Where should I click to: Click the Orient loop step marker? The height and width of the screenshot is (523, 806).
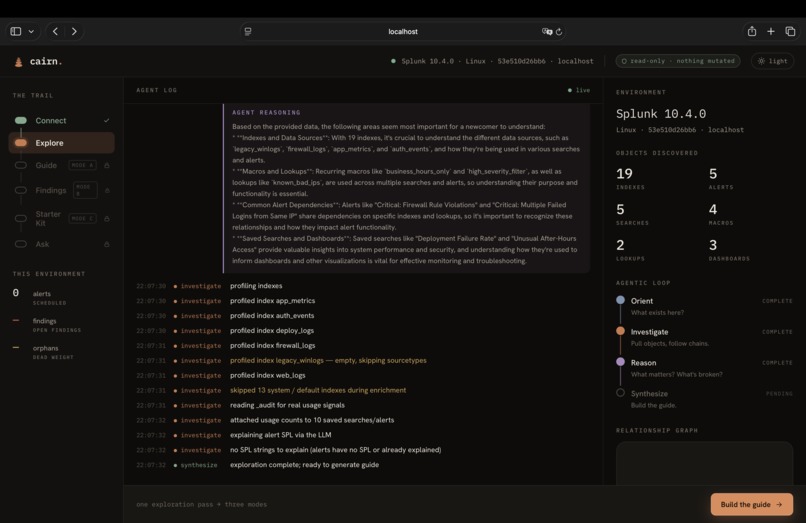(x=620, y=300)
